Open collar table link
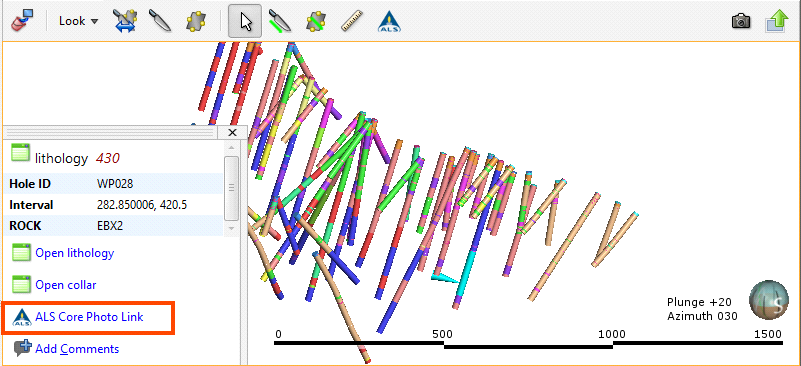 (x=65, y=285)
